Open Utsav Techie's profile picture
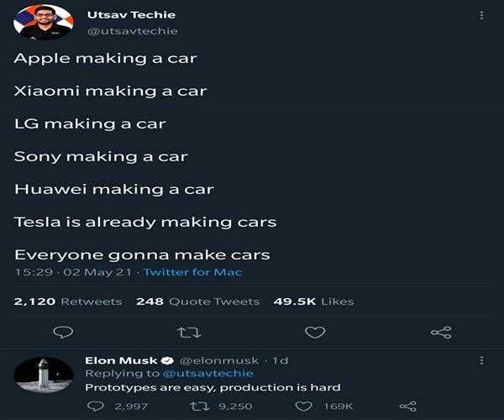The width and height of the screenshot is (504, 420). (43, 23)
